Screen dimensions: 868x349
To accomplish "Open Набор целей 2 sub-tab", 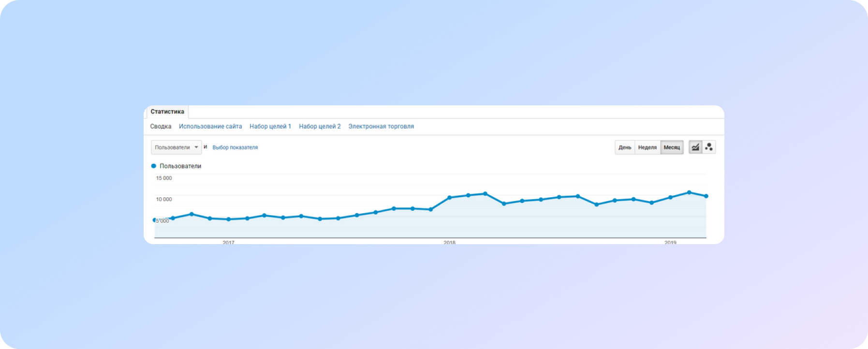I will pyautogui.click(x=320, y=126).
